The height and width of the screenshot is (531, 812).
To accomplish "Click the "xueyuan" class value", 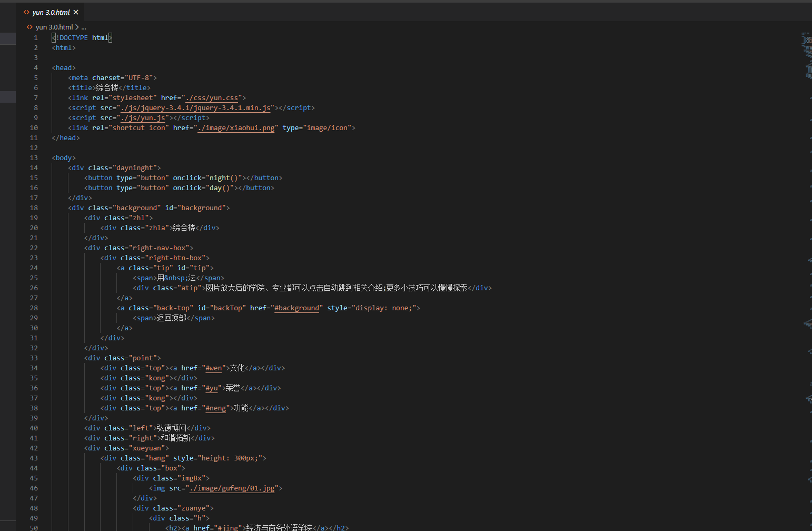I will [147, 448].
